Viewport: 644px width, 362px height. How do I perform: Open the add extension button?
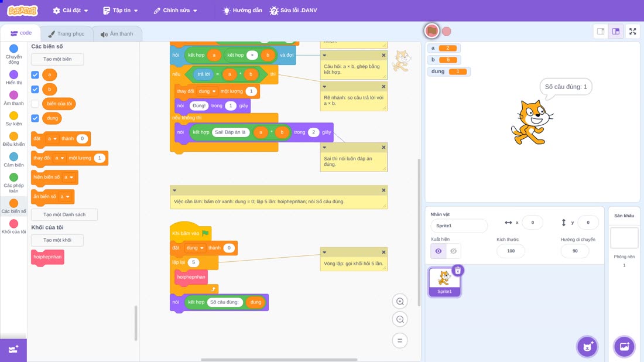13,350
